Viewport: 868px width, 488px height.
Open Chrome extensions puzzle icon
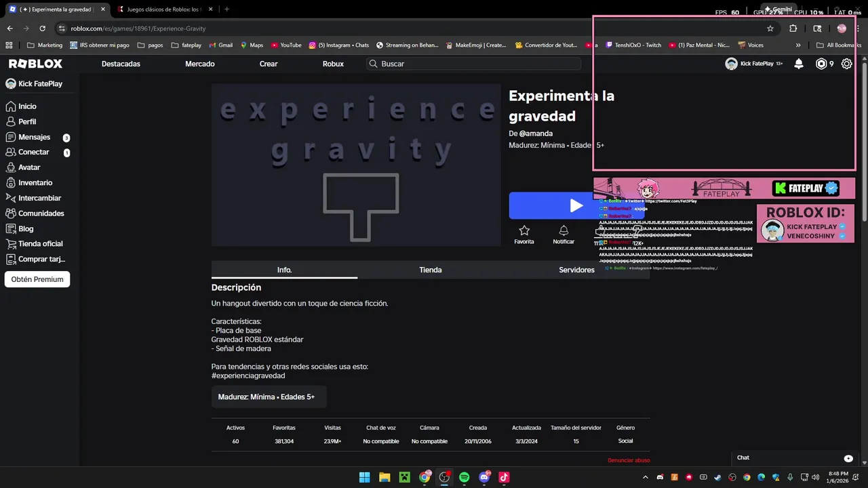tap(793, 28)
